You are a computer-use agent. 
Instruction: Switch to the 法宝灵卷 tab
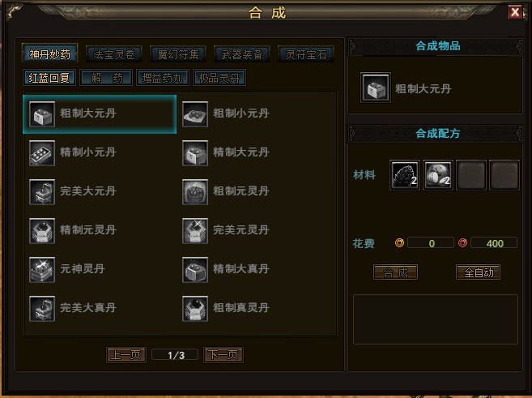click(114, 54)
